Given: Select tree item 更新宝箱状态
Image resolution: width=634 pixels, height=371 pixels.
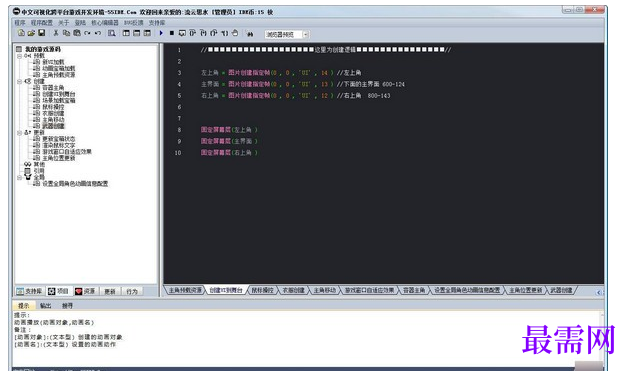Looking at the screenshot, I should 59,139.
